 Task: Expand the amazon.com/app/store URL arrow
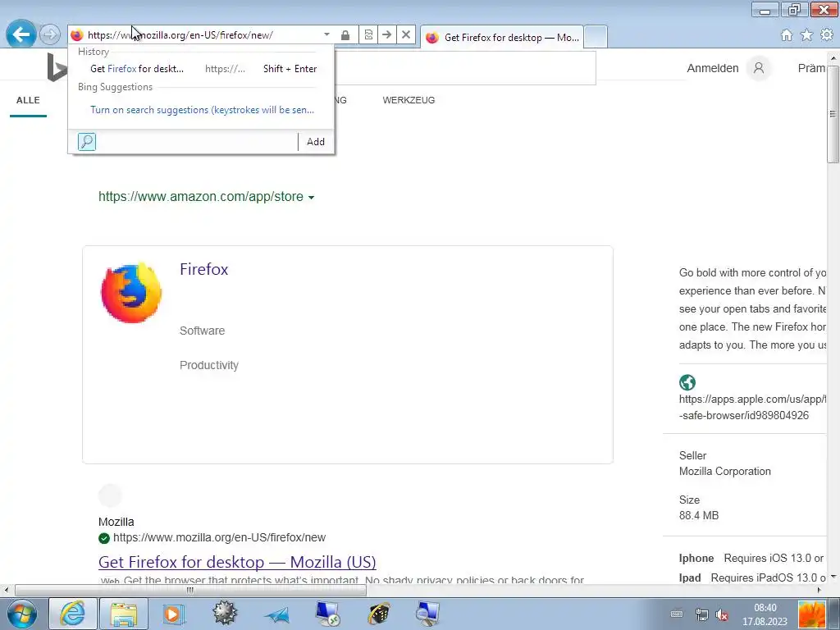[311, 197]
